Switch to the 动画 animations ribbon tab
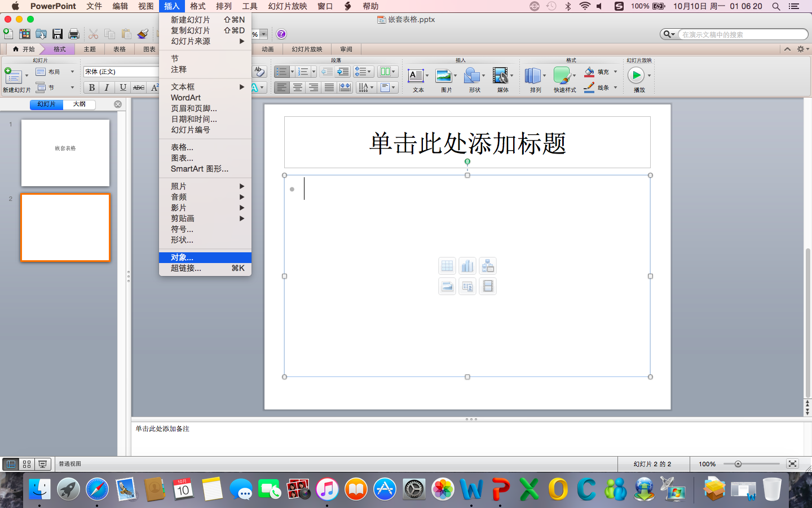 pos(268,49)
